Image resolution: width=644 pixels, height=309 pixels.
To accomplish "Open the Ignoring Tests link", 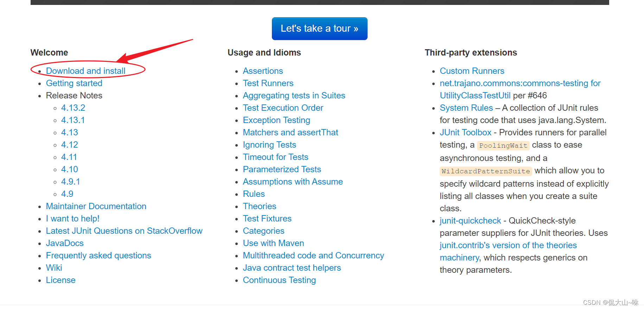I will coord(269,145).
